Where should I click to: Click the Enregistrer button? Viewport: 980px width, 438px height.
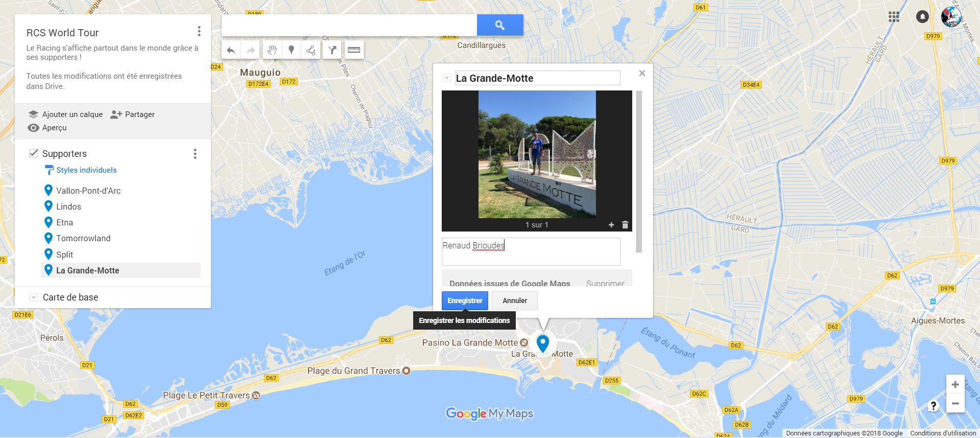pyautogui.click(x=465, y=301)
